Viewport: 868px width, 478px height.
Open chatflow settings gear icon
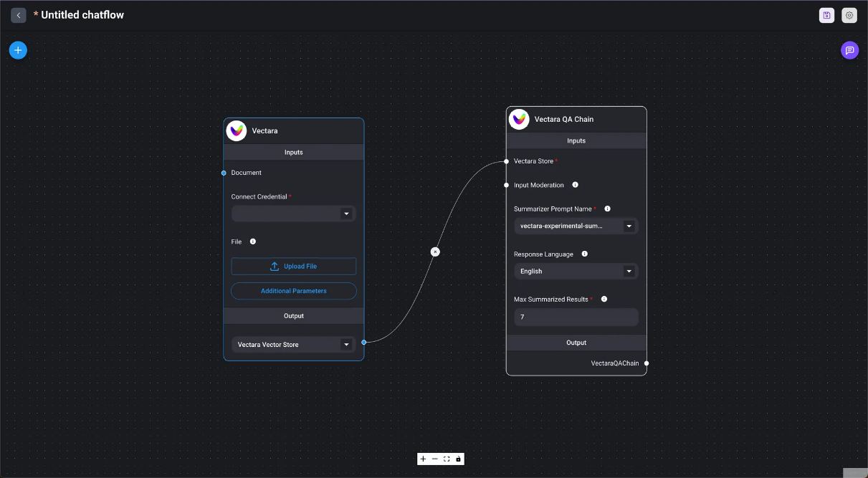coord(849,15)
